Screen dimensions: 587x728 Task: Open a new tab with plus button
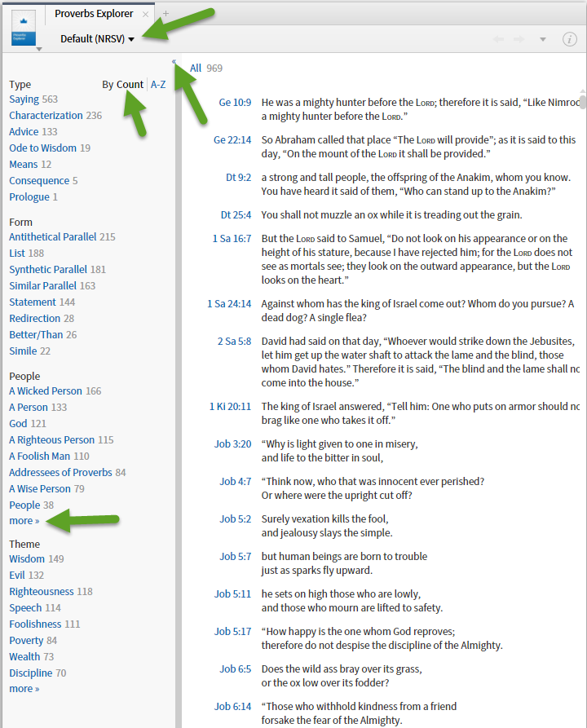pyautogui.click(x=166, y=14)
